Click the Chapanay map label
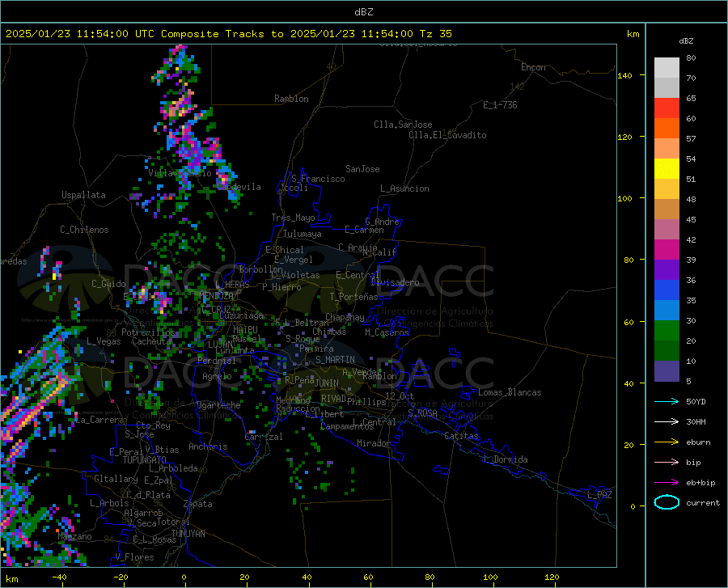Viewport: 728px width, 588px height. [x=345, y=317]
